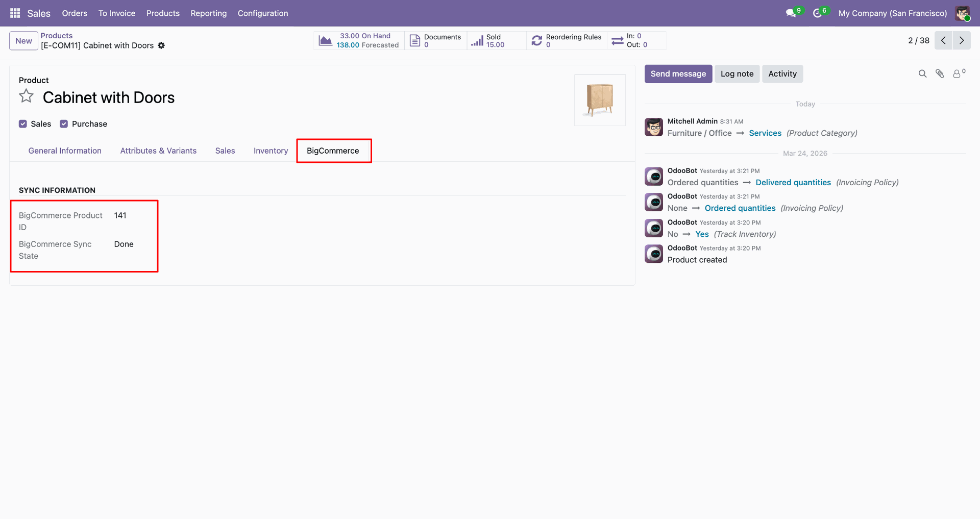Screen dimensions: 980x519
Task: Uncheck the Purchase checkbox
Action: pyautogui.click(x=64, y=124)
